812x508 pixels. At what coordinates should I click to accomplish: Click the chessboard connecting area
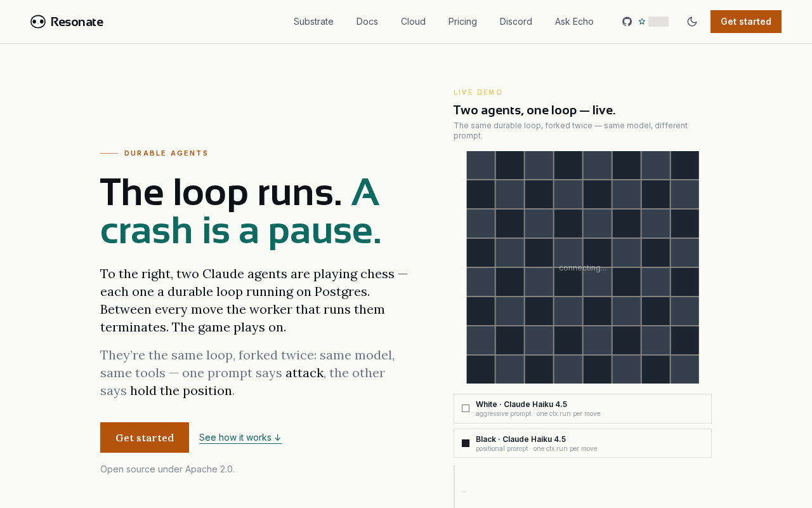pyautogui.click(x=582, y=267)
